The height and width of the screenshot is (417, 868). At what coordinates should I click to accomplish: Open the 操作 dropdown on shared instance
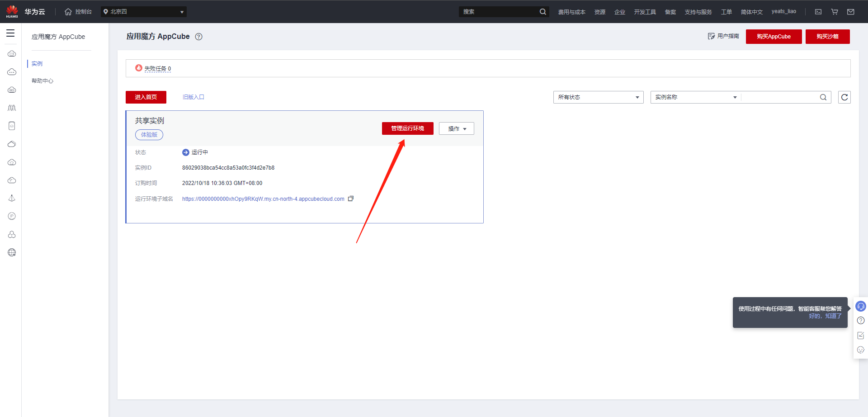pos(457,128)
